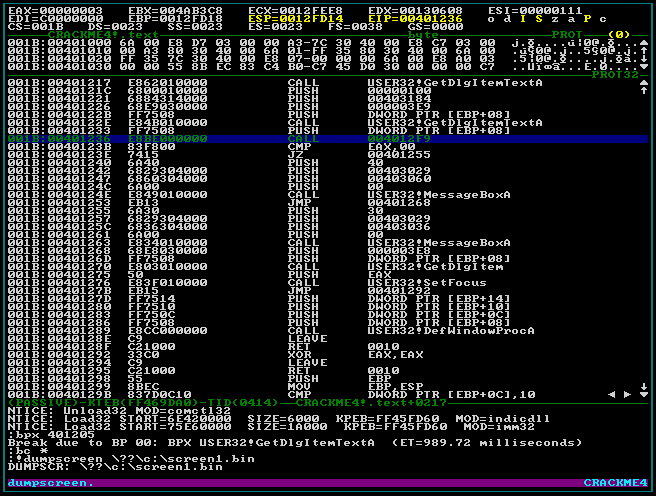Toggle the sign flag 'S'
Viewport: 656px width, 496px height.
[540, 19]
